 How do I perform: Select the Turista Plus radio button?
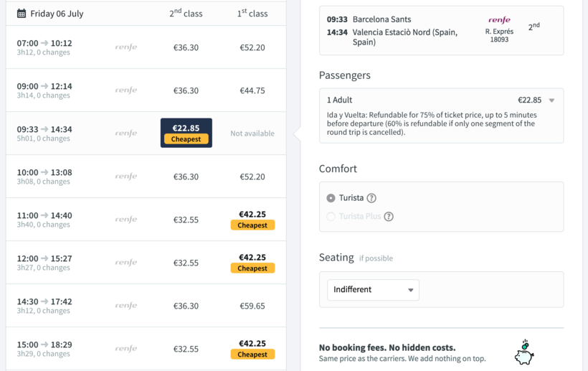331,217
